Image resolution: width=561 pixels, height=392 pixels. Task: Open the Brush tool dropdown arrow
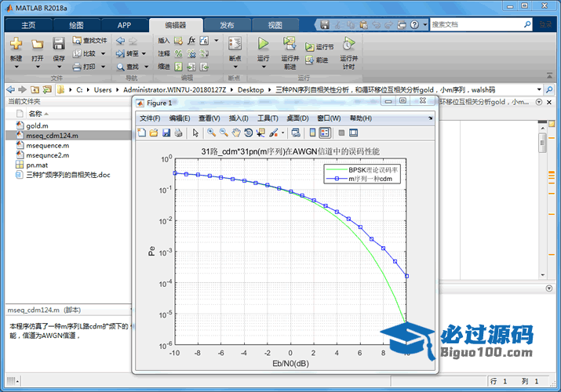point(283,132)
